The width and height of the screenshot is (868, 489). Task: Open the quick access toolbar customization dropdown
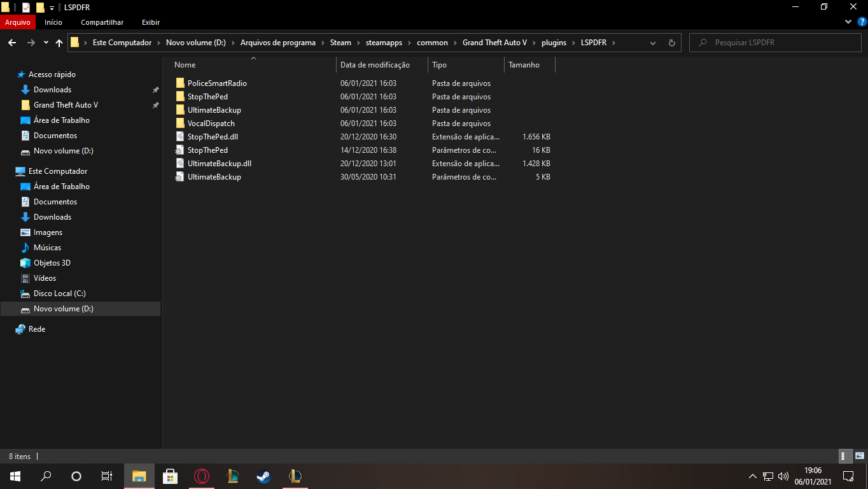[52, 8]
